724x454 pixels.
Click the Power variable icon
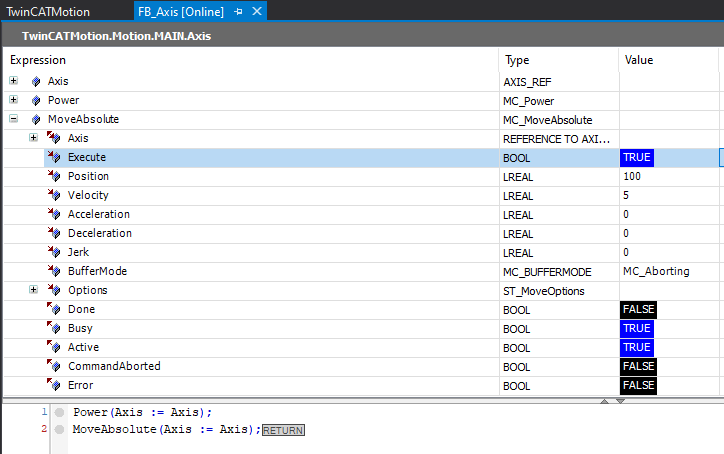point(36,101)
